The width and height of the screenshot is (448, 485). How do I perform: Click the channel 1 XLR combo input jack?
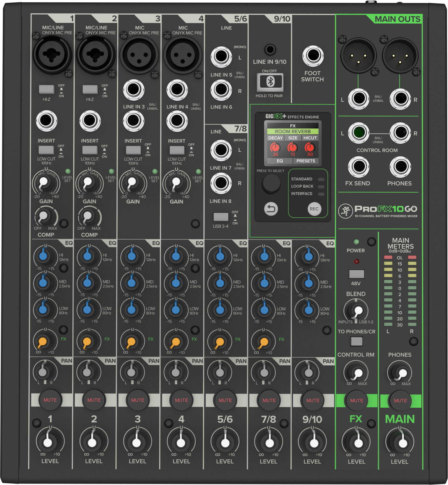click(x=52, y=55)
